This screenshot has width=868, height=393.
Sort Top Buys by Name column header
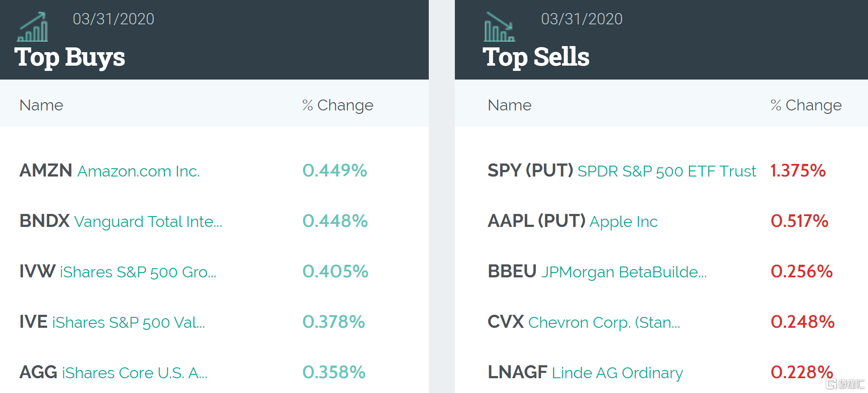(41, 105)
